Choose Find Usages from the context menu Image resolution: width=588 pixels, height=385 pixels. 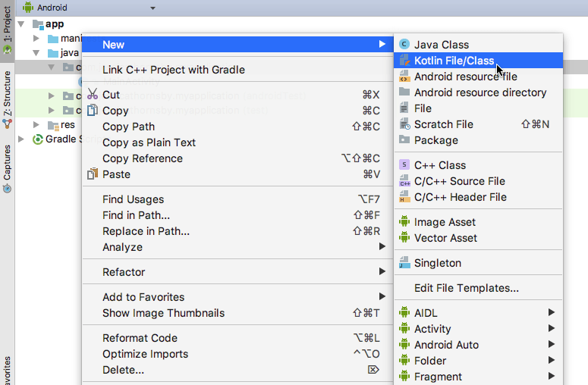pos(134,199)
